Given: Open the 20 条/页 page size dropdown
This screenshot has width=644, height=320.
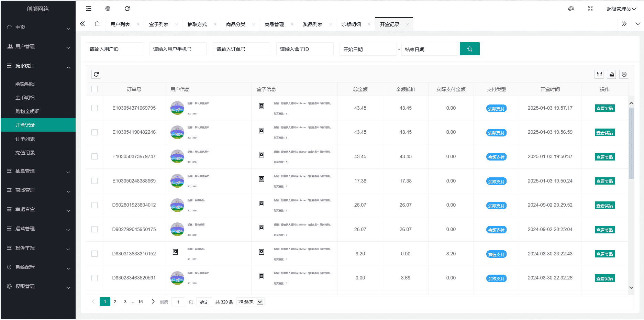Looking at the screenshot, I should 250,302.
